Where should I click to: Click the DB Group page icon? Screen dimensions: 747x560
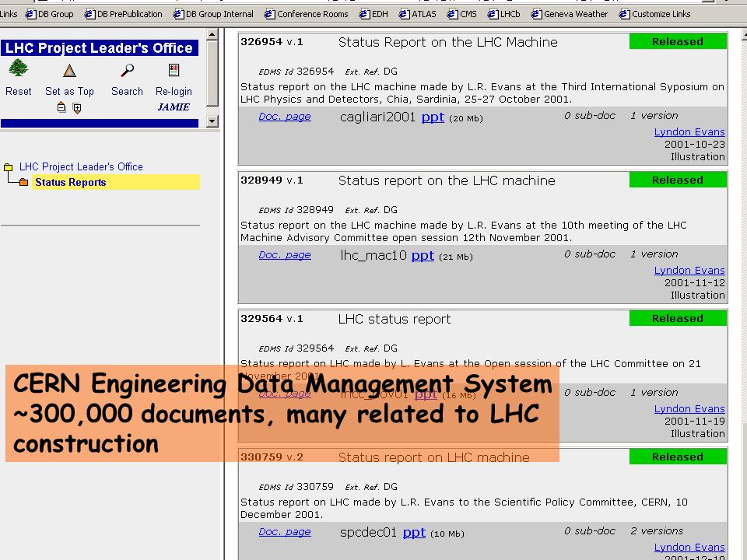[31, 14]
